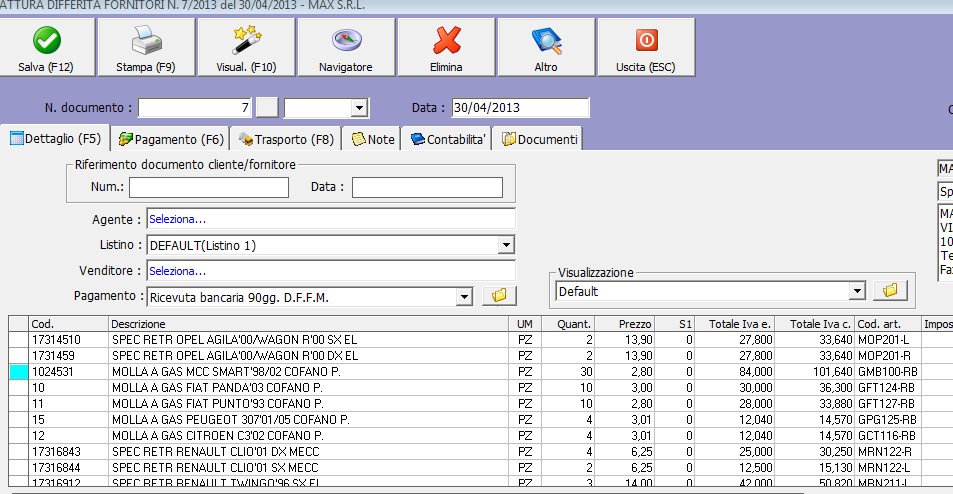953x494 pixels.
Task: Open the Navigatore compass tool
Action: pos(345,48)
